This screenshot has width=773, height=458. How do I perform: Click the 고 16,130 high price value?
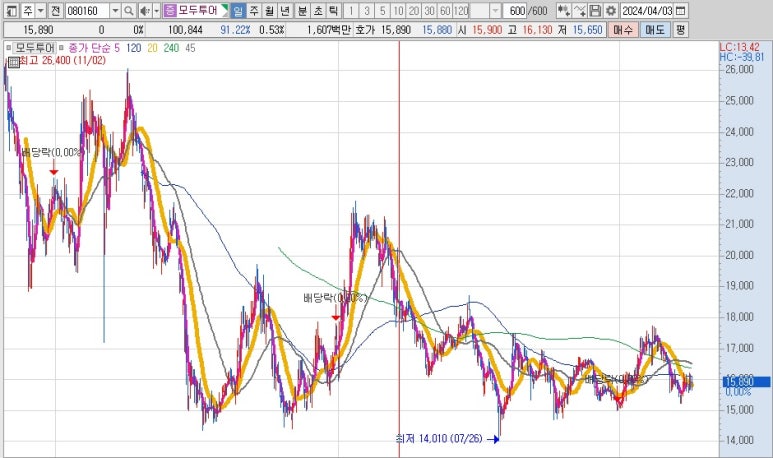click(537, 30)
